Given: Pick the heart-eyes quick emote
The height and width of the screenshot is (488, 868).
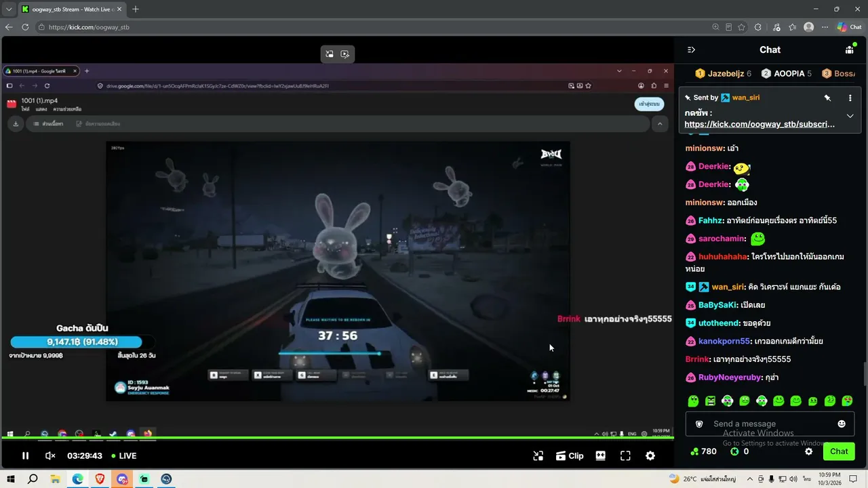Looking at the screenshot, I should [847, 401].
